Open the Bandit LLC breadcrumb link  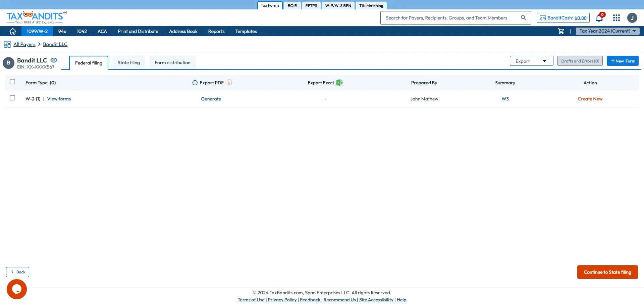tap(55, 44)
